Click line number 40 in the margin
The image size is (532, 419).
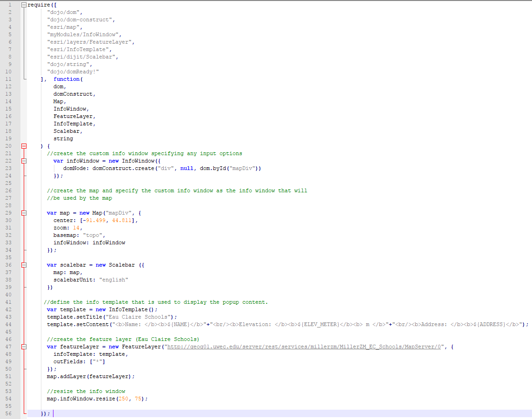[x=8, y=295]
